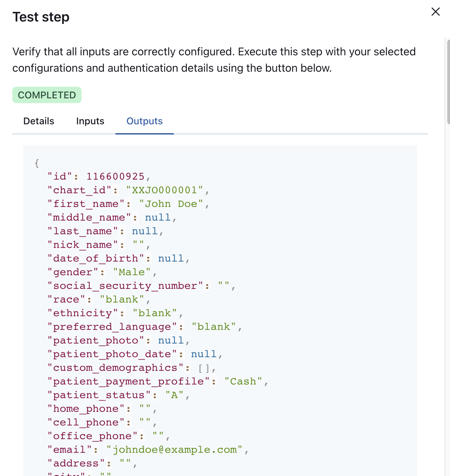This screenshot has width=450, height=476.
Task: Click the gender value Male
Action: click(x=132, y=272)
